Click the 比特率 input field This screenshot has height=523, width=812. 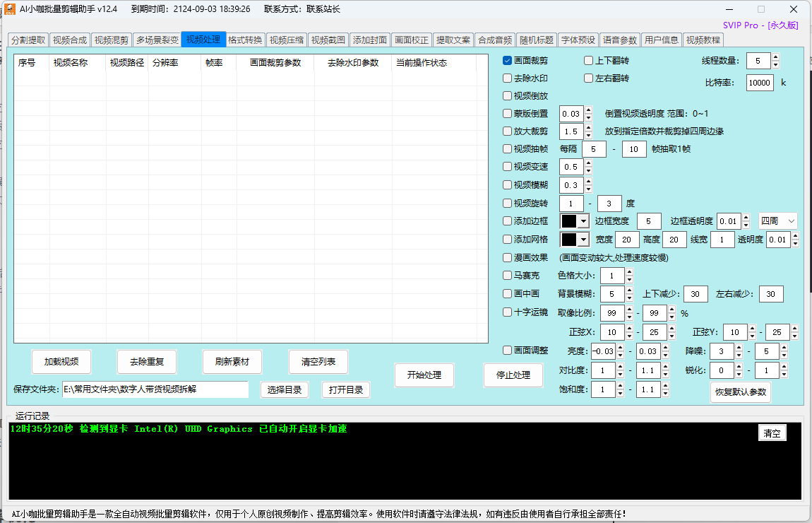tap(760, 83)
